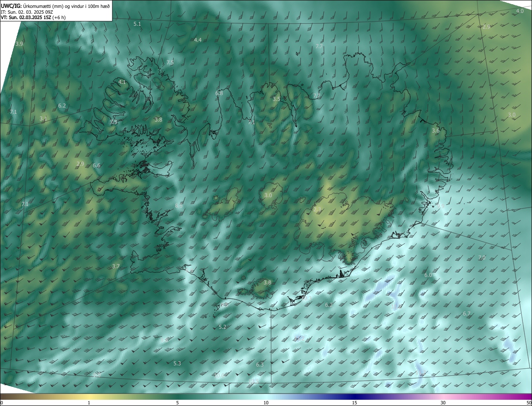
Task: Click the 10 tick label on the color scale
Action: click(x=266, y=403)
